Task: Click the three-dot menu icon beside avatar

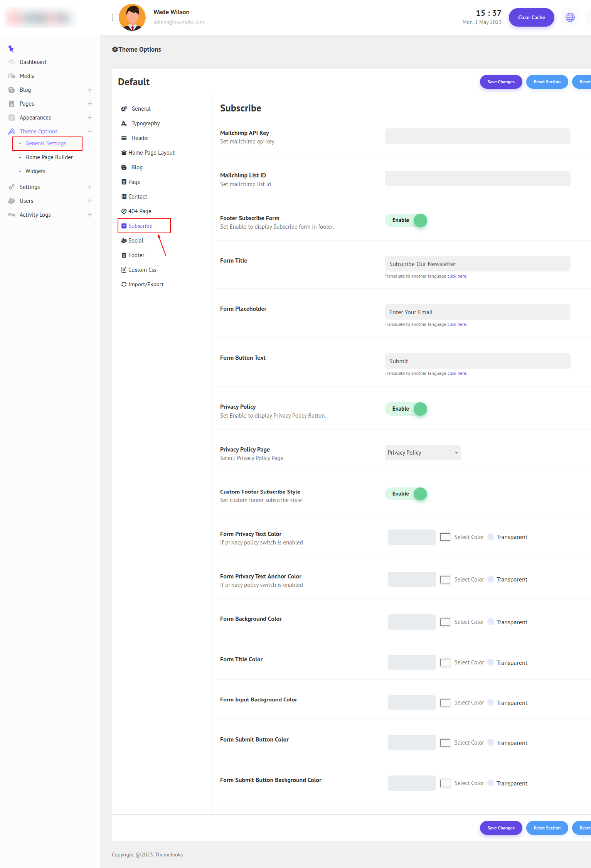Action: click(x=112, y=17)
